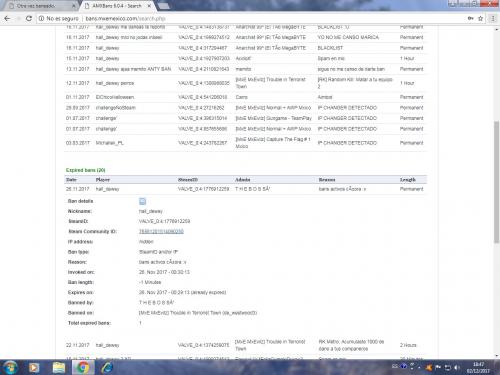Open the file explorer folder on taskbar
500x375 pixels.
tap(59, 367)
